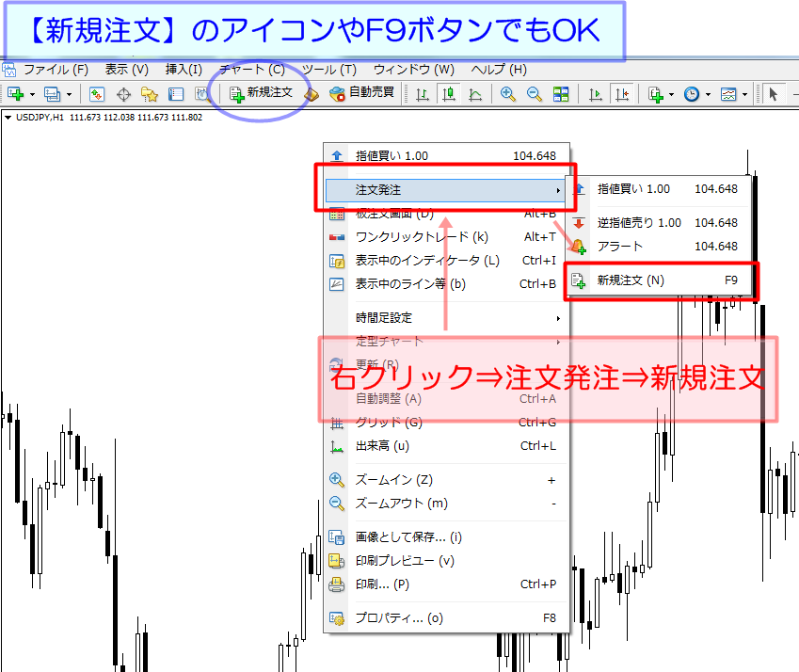Click the 新規注文 toolbar button
The width and height of the screenshot is (799, 672).
click(x=261, y=93)
